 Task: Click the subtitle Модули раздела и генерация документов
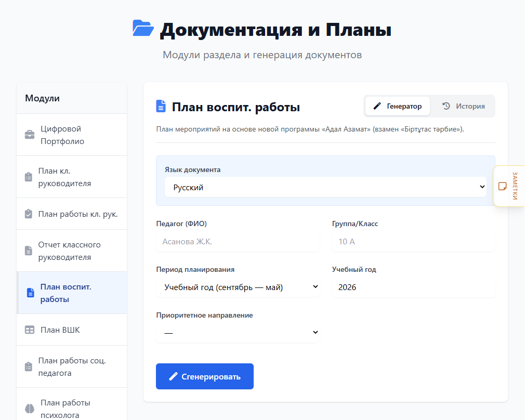[x=262, y=55]
